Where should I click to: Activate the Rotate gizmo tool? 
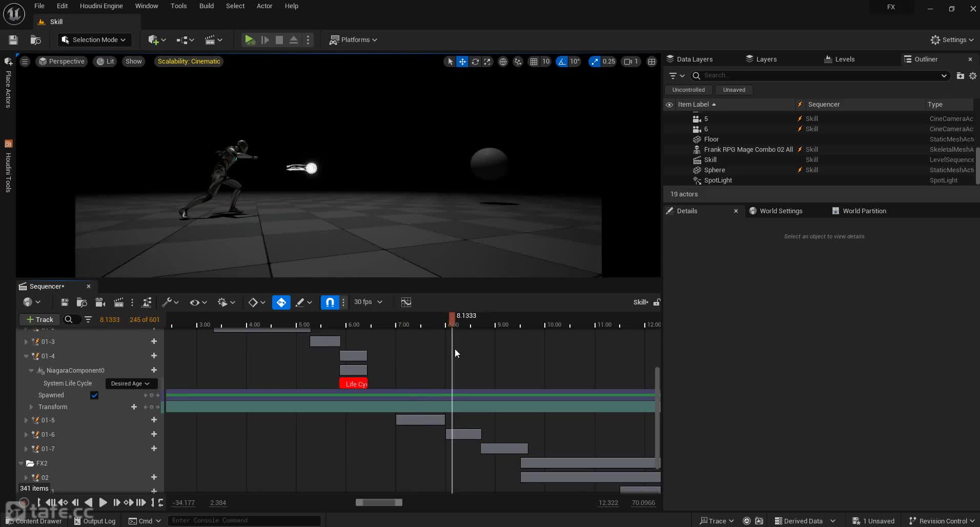(475, 62)
